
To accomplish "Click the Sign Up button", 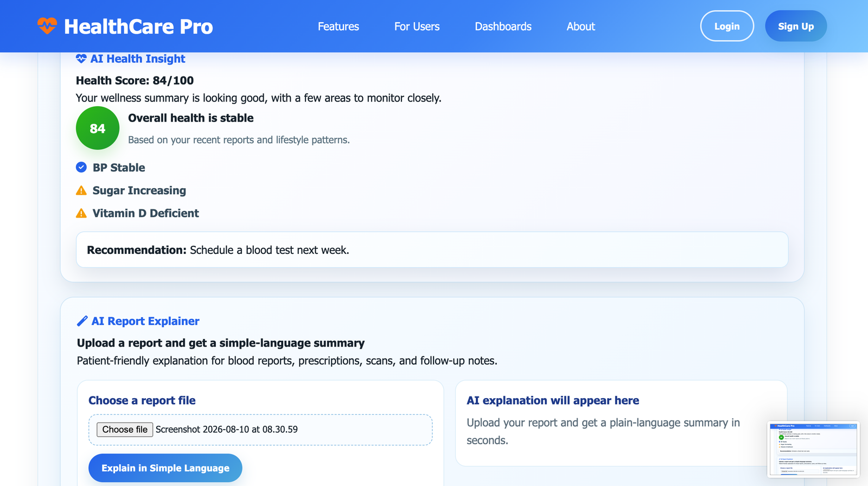I will [796, 26].
